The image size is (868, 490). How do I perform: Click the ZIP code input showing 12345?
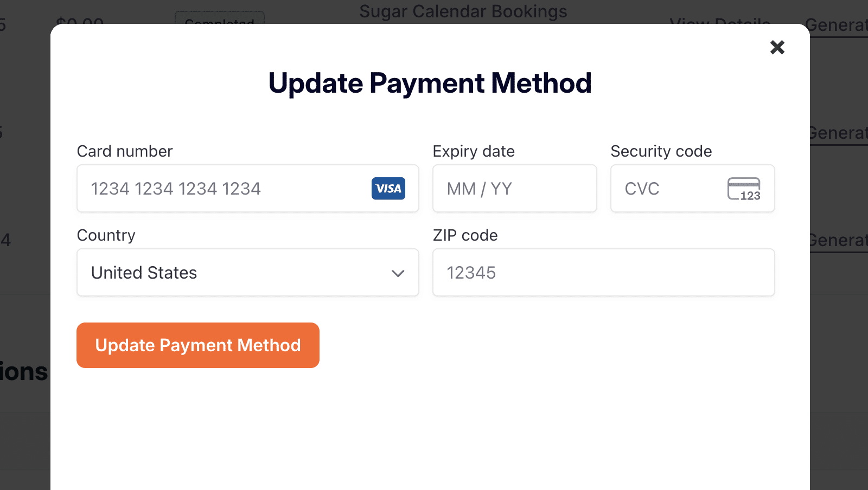click(603, 273)
